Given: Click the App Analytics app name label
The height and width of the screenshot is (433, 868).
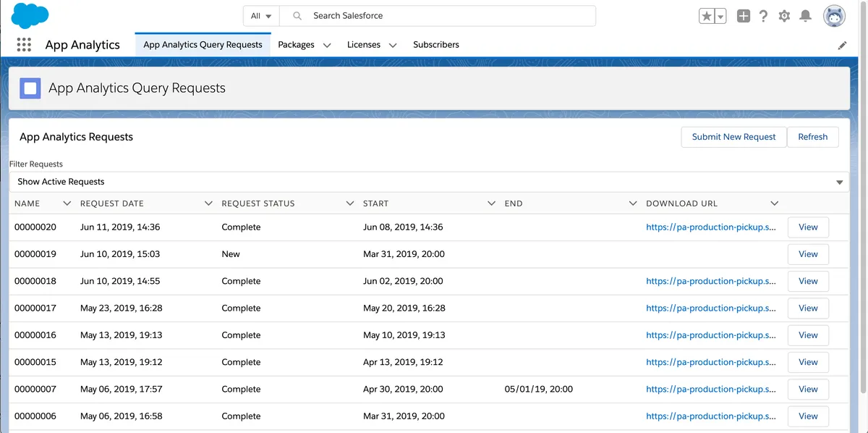Looking at the screenshot, I should (82, 45).
